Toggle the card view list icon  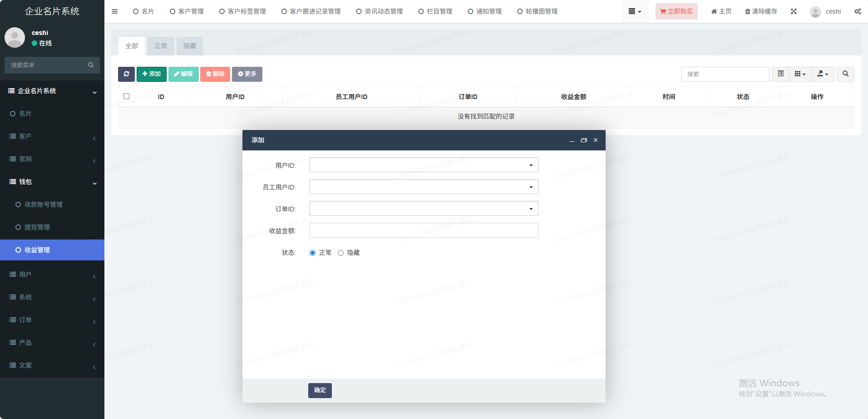pyautogui.click(x=780, y=74)
